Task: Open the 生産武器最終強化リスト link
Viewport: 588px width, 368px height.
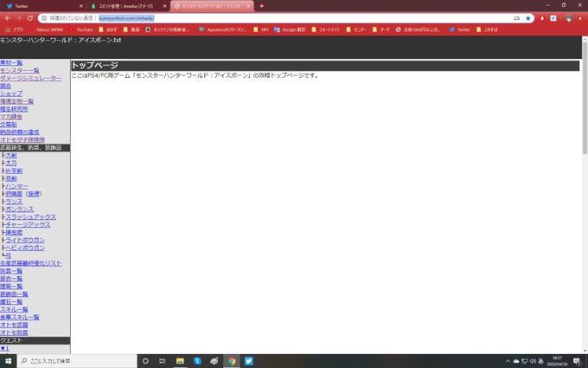Action: (31, 263)
